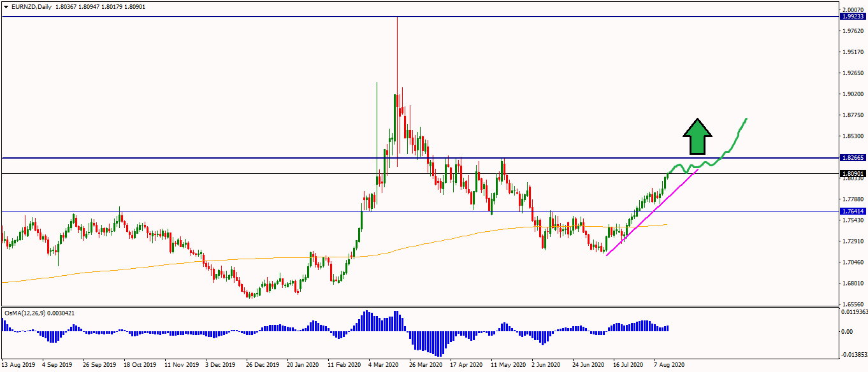The image size is (868, 372).
Task: Click the 24 Jun 2020 date label
Action: pos(589,366)
